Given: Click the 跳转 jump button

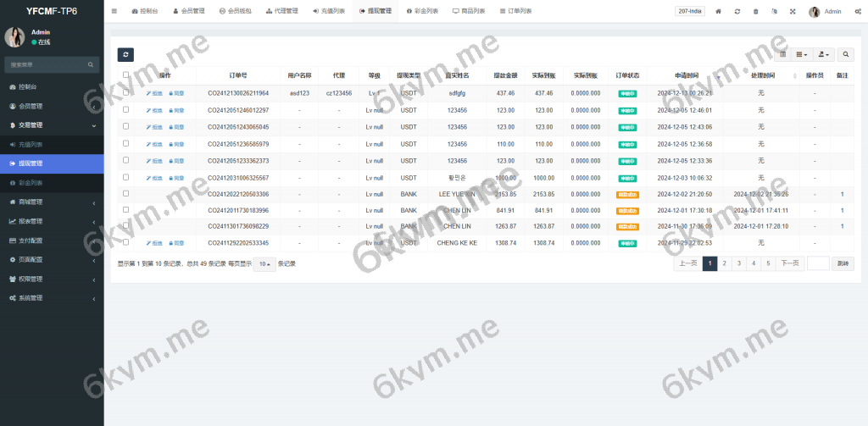Looking at the screenshot, I should click(x=842, y=264).
